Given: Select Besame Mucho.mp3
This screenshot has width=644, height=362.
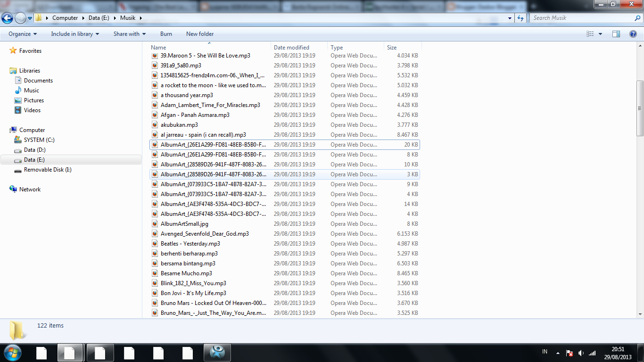Looking at the screenshot, I should coord(186,273).
